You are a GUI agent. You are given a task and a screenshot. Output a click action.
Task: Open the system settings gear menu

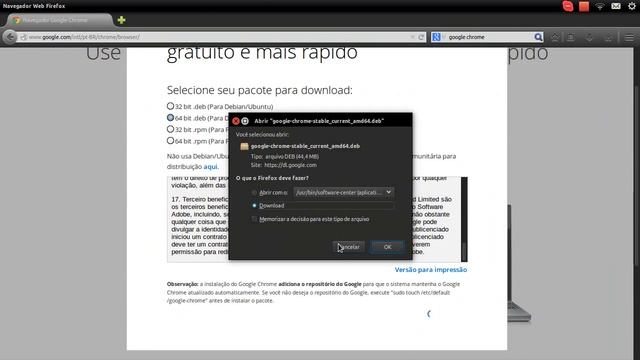click(x=632, y=6)
